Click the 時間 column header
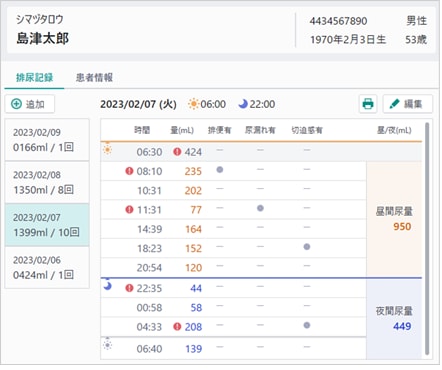Image resolution: width=442 pixels, height=370 pixels. click(142, 130)
